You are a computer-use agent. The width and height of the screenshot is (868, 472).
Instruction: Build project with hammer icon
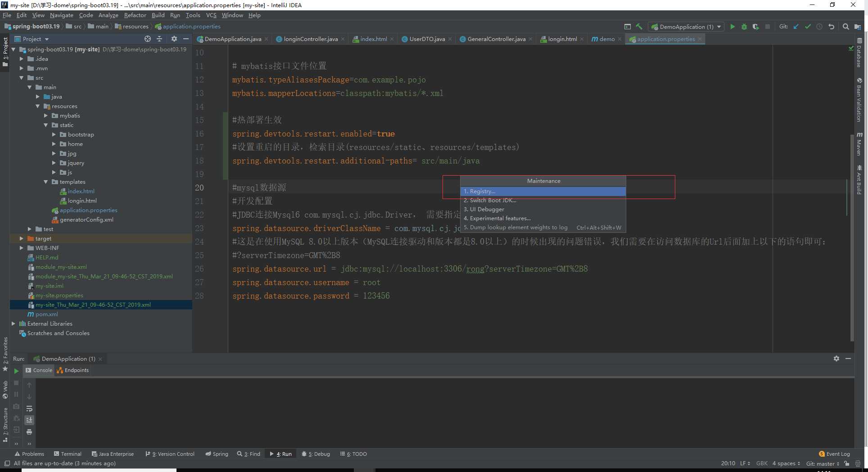[639, 27]
